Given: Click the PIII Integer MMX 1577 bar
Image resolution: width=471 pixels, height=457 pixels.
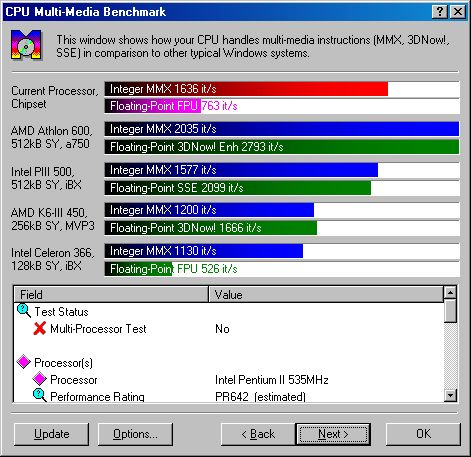Looking at the screenshot, I should point(241,170).
